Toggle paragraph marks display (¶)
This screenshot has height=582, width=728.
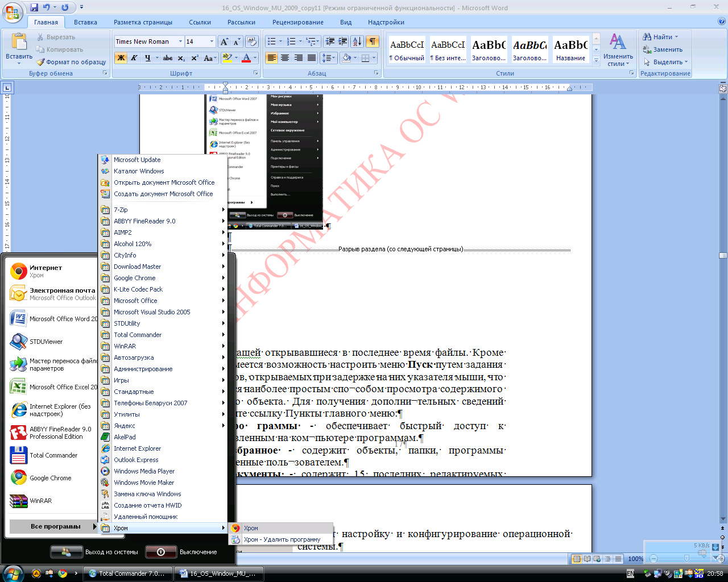[x=372, y=41]
